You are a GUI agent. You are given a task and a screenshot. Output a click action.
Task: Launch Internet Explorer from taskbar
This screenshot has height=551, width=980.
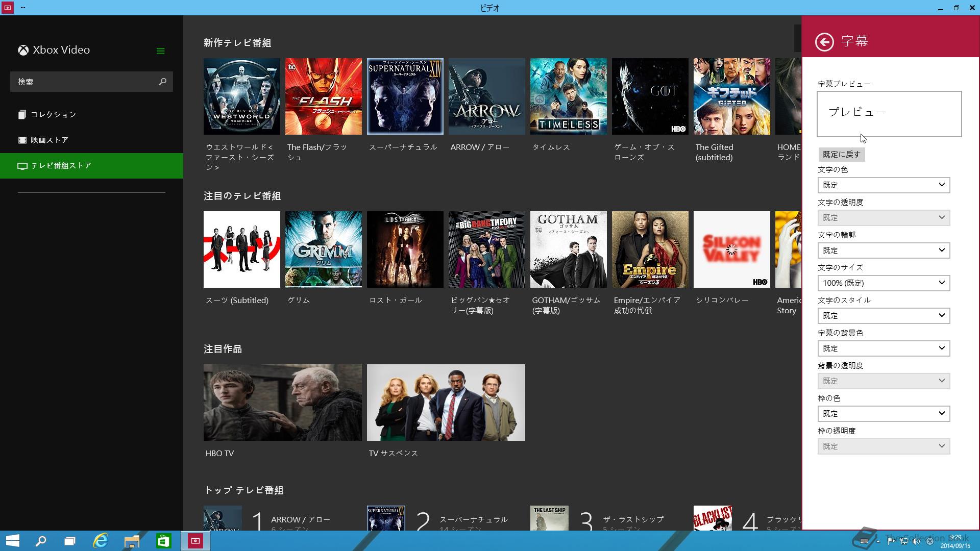[101, 541]
